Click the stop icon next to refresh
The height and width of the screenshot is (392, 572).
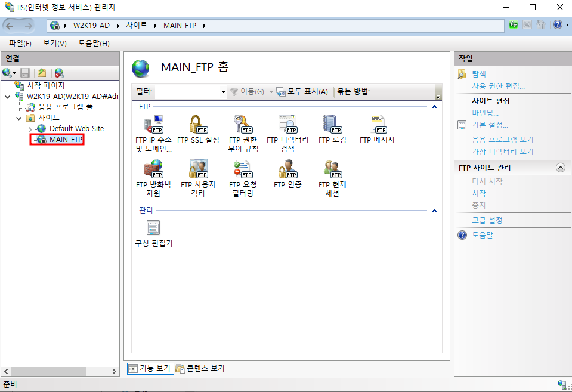[527, 25]
